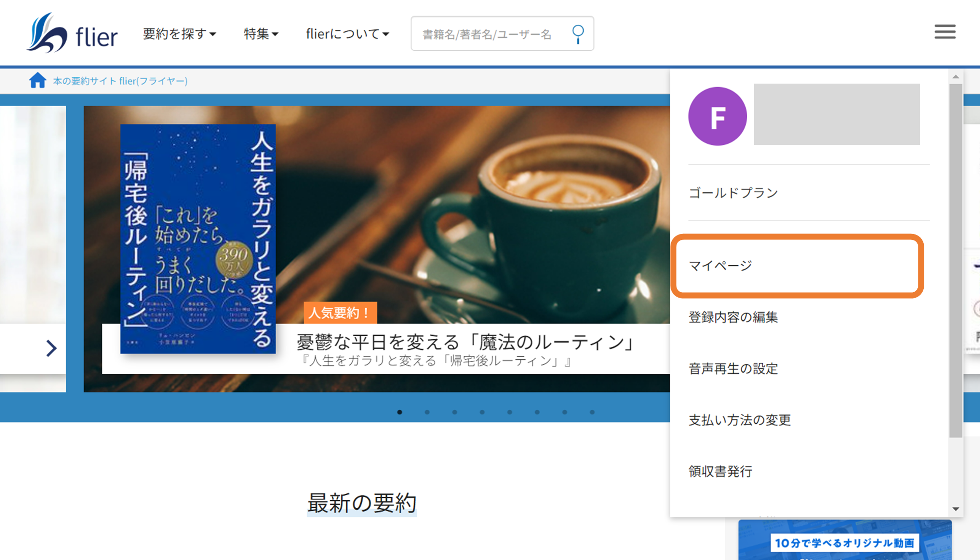Click the purple F avatar icon
Screen dimensions: 980x560
pyautogui.click(x=717, y=116)
